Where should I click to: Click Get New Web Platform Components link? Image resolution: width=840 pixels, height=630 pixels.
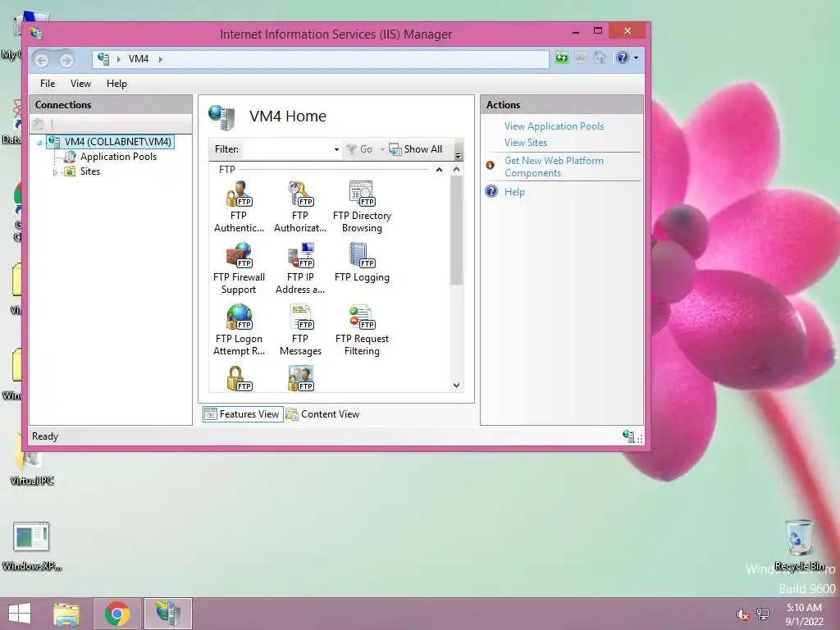[554, 167]
